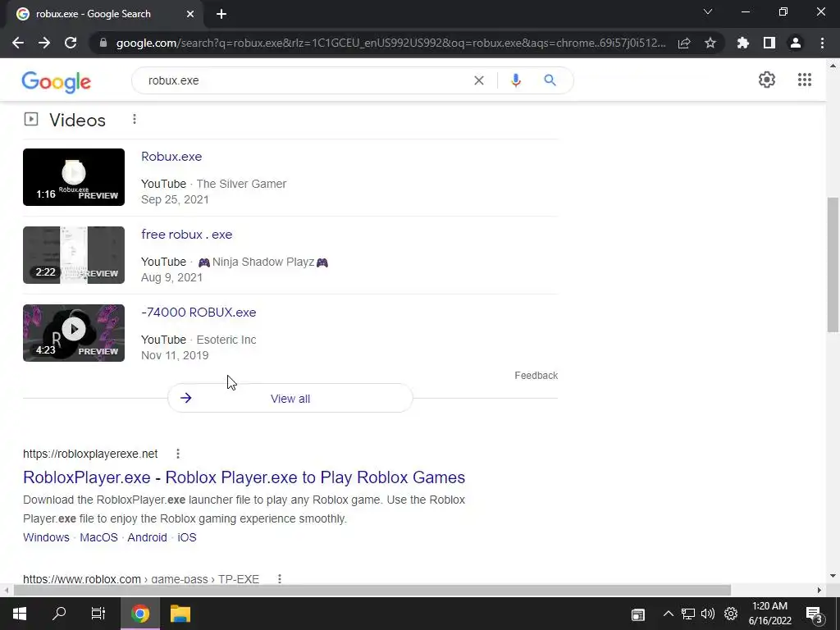This screenshot has width=840, height=630.
Task: Open the MacOS sitelink
Action: tap(98, 537)
